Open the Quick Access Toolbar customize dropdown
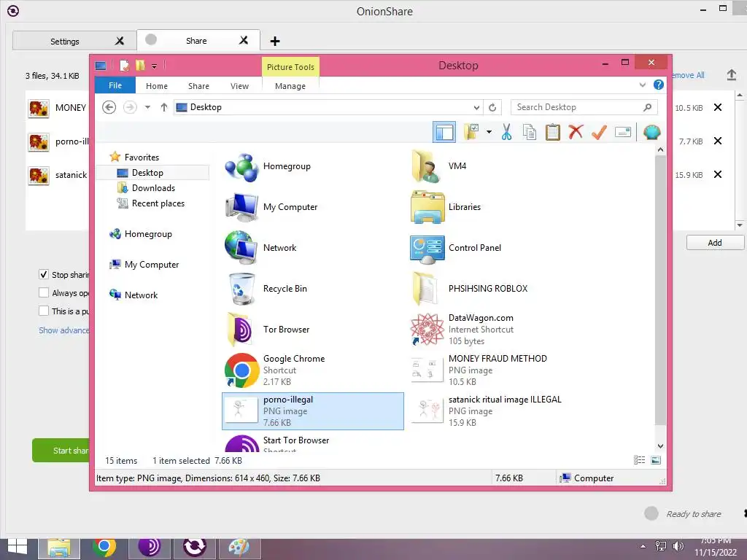 (x=155, y=66)
